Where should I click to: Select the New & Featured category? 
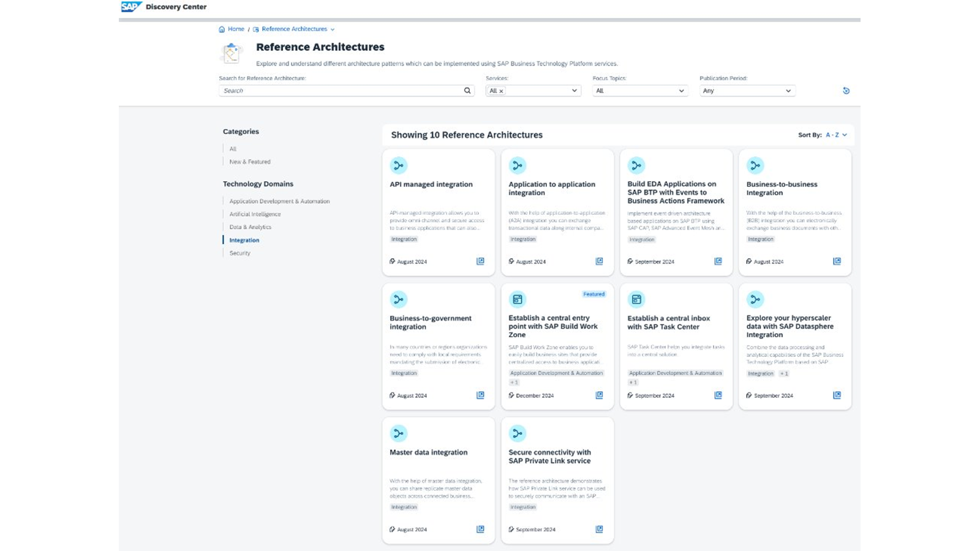(x=250, y=162)
